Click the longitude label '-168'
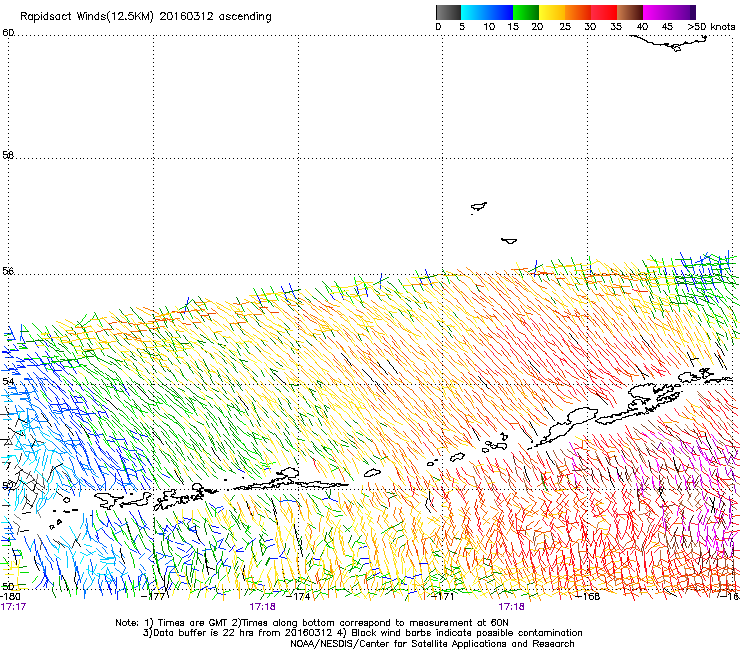Screen dimensions: 740x650 coord(588,596)
